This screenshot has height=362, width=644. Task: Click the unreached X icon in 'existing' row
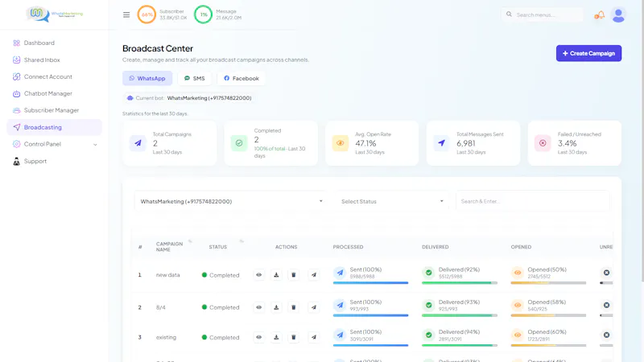click(606, 335)
